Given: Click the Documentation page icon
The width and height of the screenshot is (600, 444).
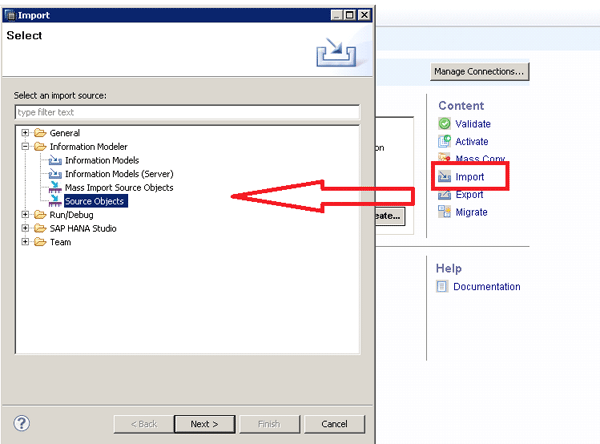Looking at the screenshot, I should (x=442, y=286).
